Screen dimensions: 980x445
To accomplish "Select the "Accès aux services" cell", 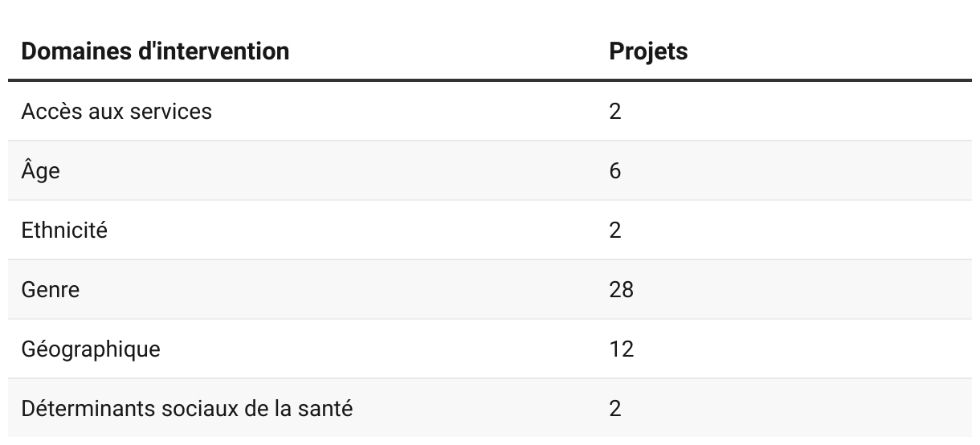I will click(x=116, y=111).
